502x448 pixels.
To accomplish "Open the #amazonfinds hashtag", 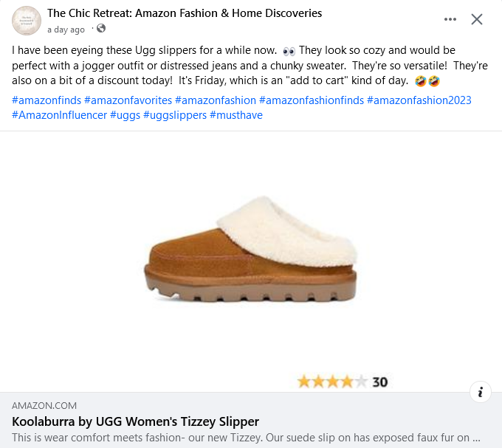I will point(47,100).
